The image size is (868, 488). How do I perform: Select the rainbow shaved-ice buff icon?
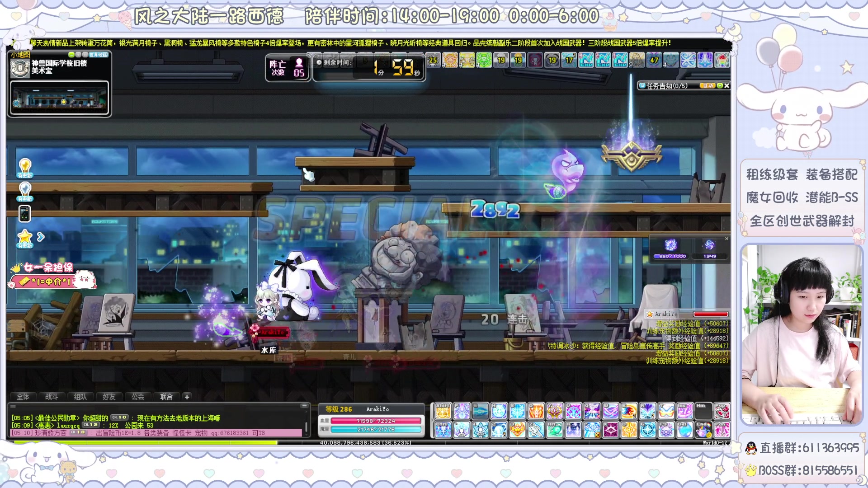tap(722, 60)
